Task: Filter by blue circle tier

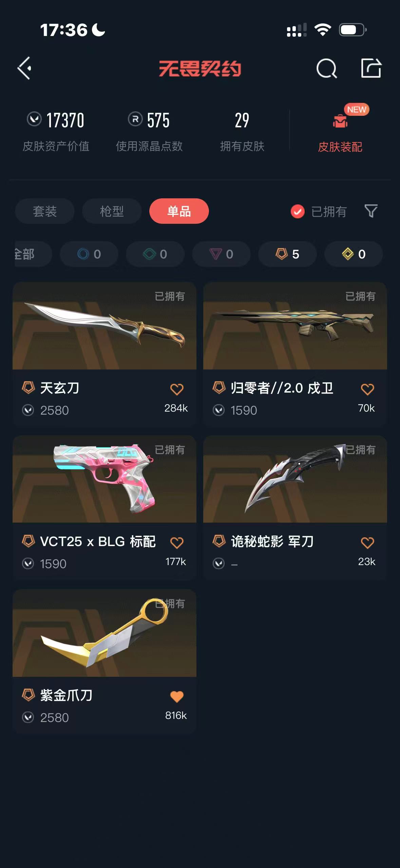Action: tap(89, 254)
